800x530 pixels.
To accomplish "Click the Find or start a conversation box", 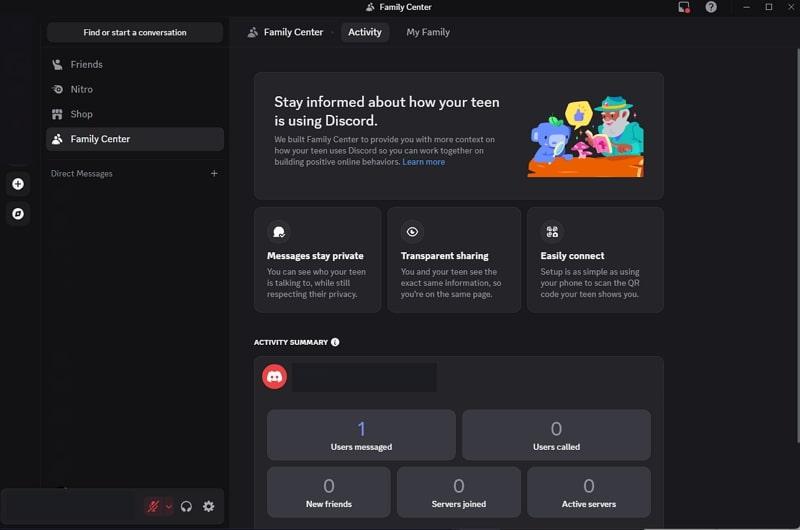I will pos(135,32).
